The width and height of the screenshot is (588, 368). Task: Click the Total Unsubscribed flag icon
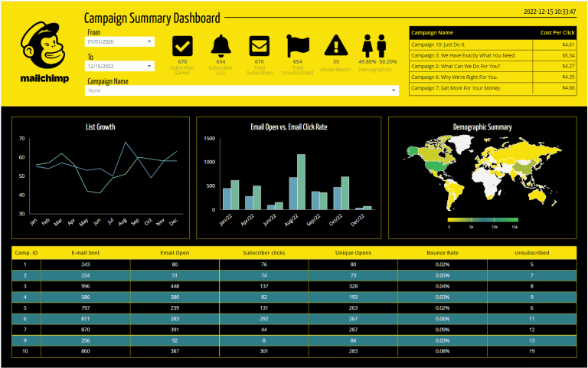click(297, 45)
